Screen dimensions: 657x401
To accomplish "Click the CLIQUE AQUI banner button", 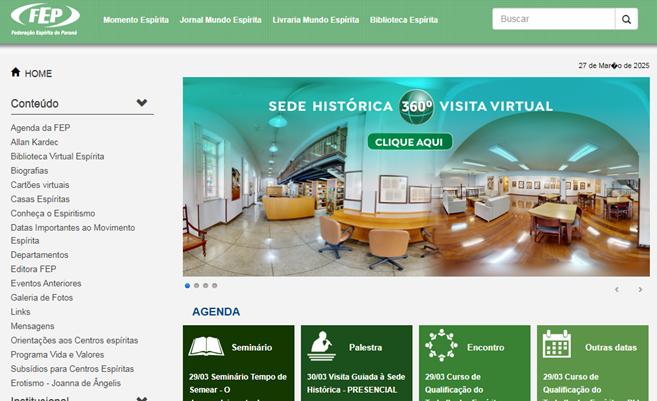I will 409,142.
